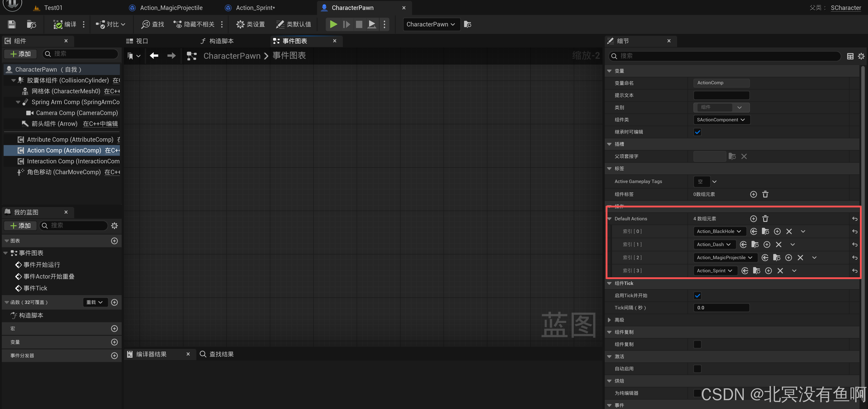Click the Save blueprint icon
Image resolution: width=868 pixels, height=409 pixels.
coord(12,24)
